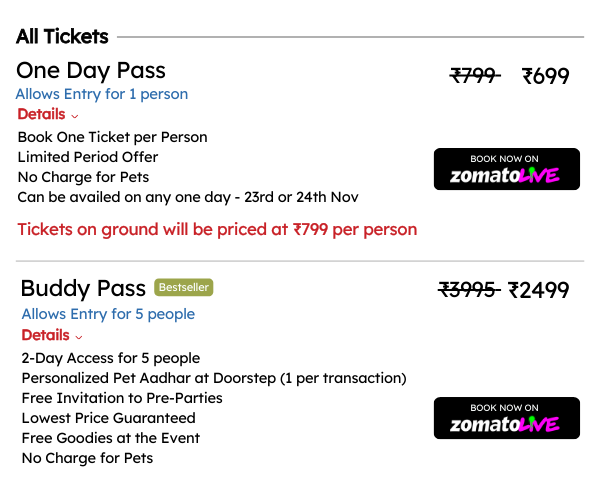This screenshot has height=500, width=600.
Task: Click the Bestseller badge on Buddy Pass
Action: [184, 287]
